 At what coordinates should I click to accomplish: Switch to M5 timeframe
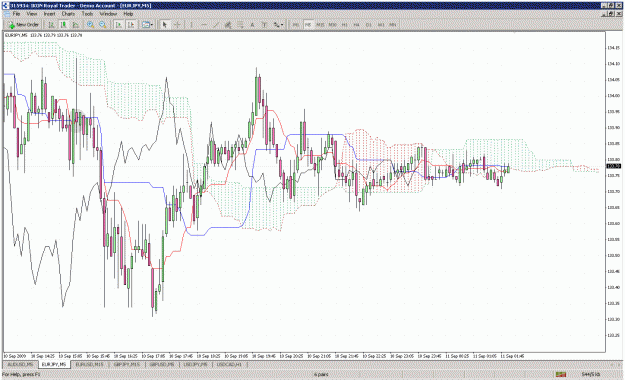point(308,25)
